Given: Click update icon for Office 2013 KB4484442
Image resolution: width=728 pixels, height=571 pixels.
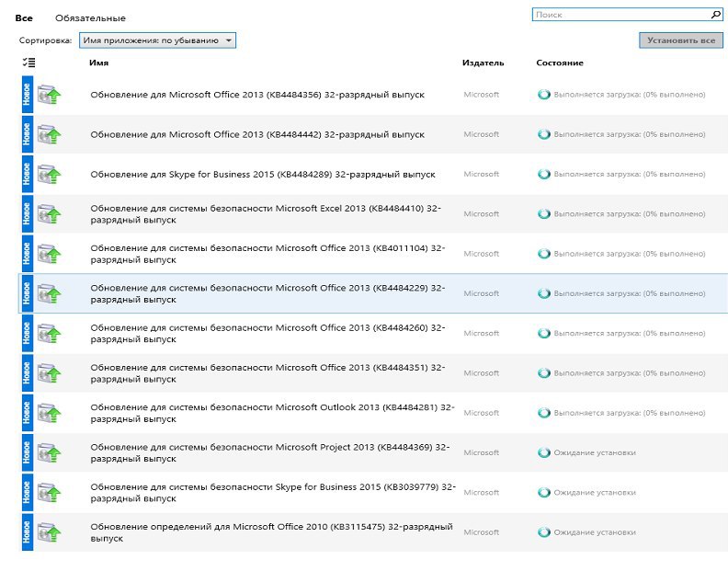Looking at the screenshot, I should coord(50,135).
